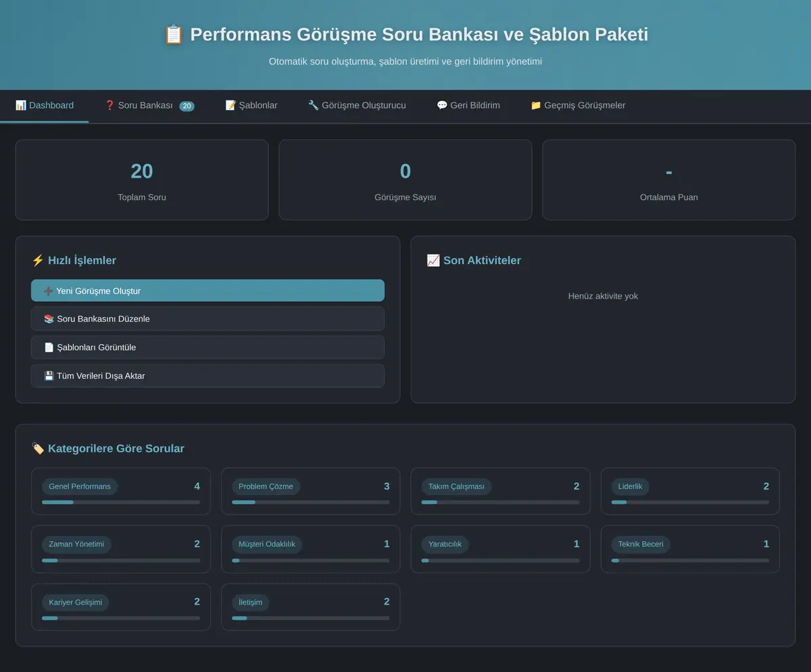This screenshot has width=811, height=672.
Task: Click the clipboard icon in page title
Action: (x=174, y=34)
